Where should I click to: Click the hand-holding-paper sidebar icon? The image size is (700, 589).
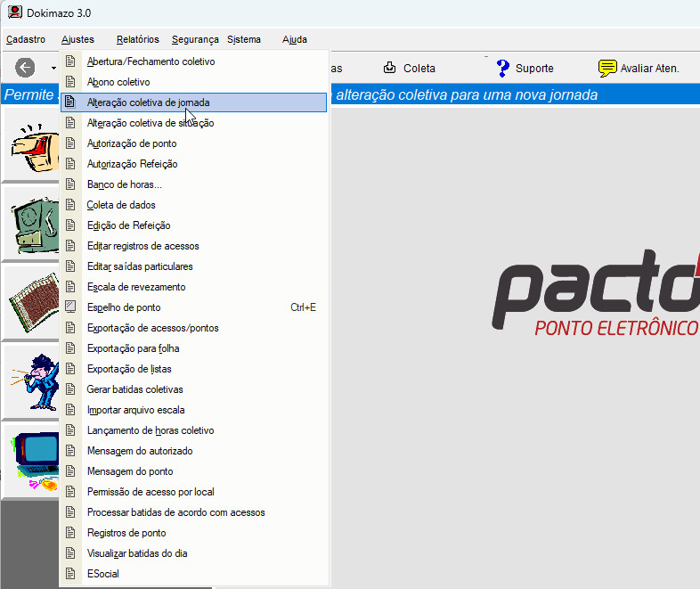32,144
